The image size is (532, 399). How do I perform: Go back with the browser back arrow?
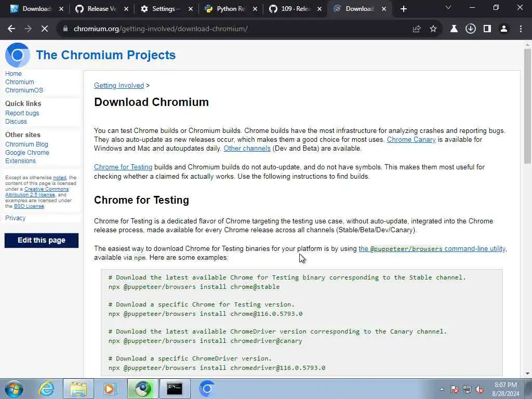point(11,29)
